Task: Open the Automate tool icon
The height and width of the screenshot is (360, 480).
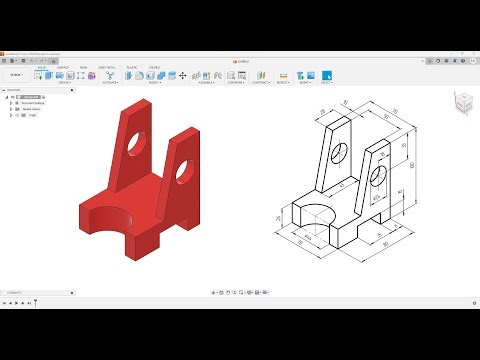Action: tap(110, 75)
